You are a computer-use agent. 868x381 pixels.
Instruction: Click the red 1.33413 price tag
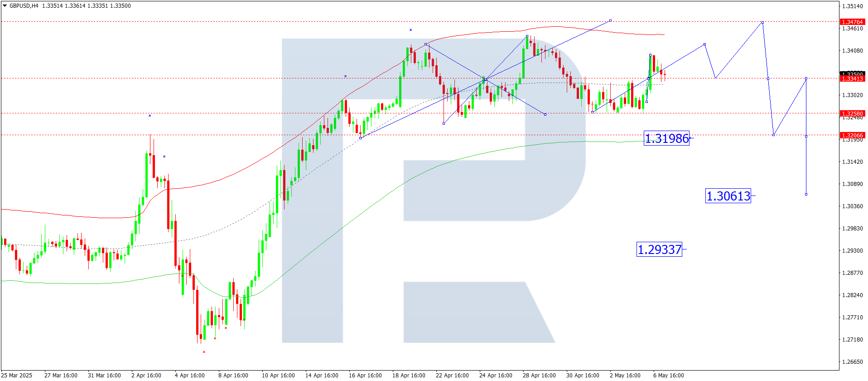click(x=852, y=79)
